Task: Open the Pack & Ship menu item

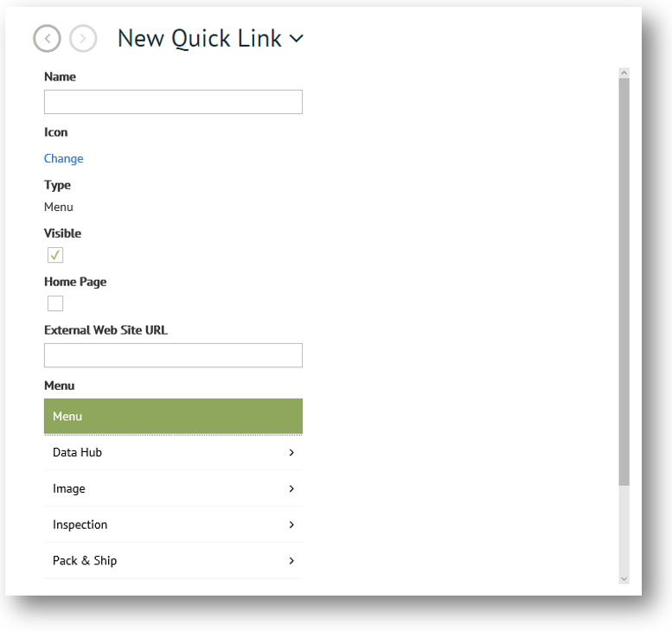Action: [x=85, y=560]
